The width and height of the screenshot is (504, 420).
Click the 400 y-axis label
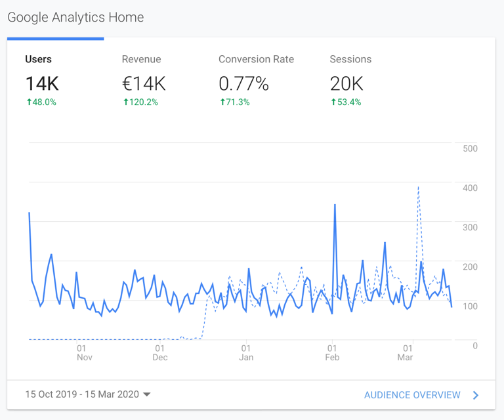pos(470,188)
